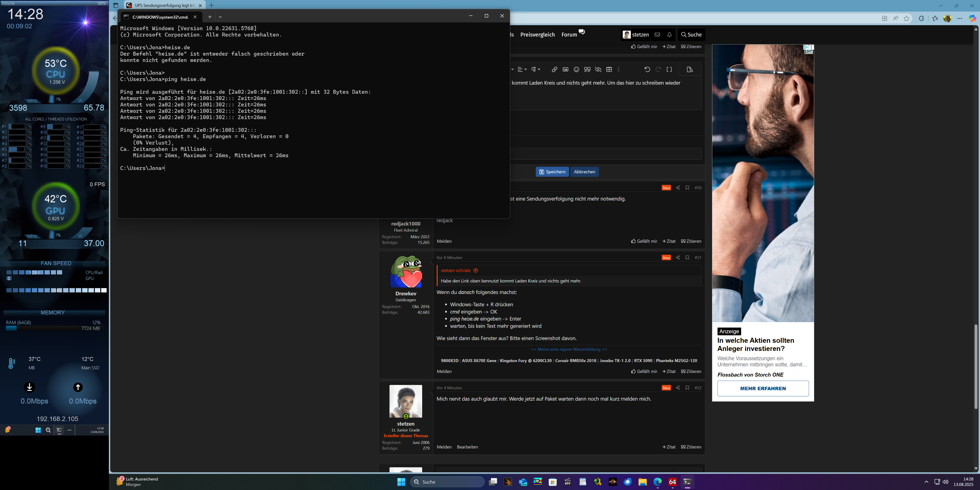Open the paragraph format dropdown
The width and height of the screenshot is (980, 490).
536,70
